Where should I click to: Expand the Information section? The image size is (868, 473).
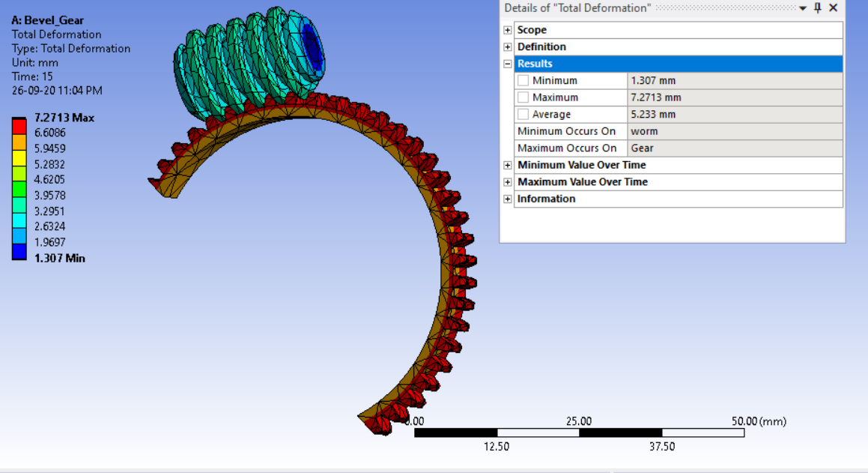pos(508,199)
